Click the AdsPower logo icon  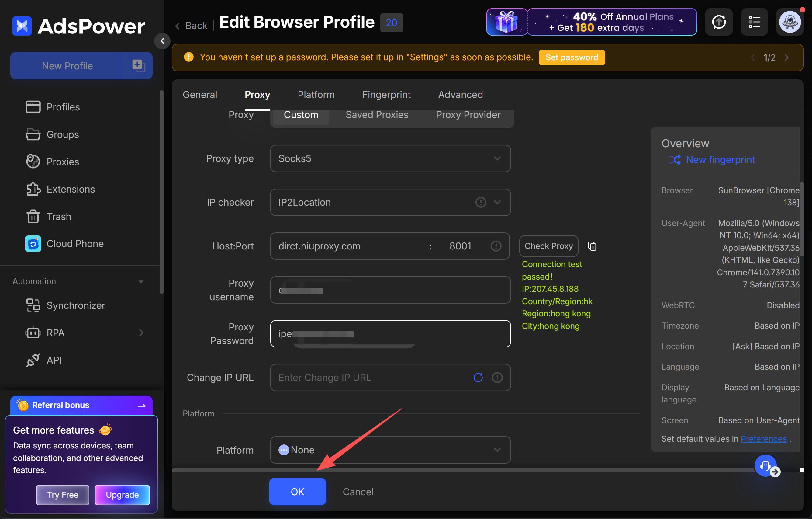click(22, 26)
